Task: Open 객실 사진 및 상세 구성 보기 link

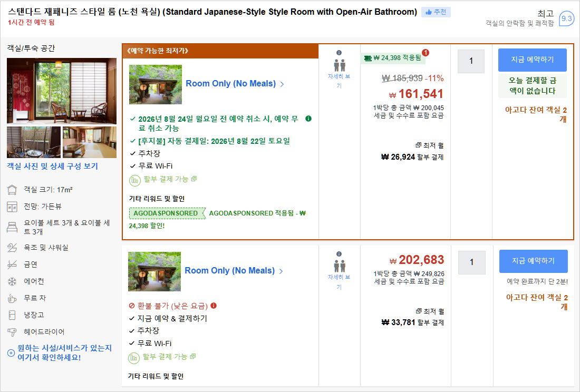Action: (x=53, y=166)
